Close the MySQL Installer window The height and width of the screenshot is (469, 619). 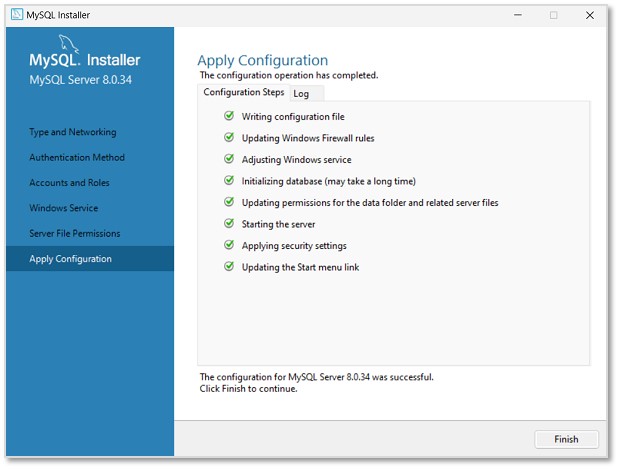pyautogui.click(x=590, y=15)
